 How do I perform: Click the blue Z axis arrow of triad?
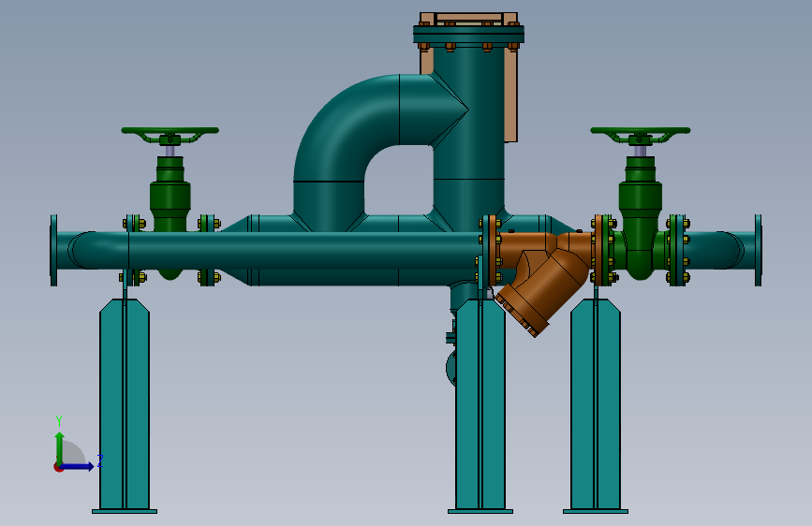coord(78,466)
